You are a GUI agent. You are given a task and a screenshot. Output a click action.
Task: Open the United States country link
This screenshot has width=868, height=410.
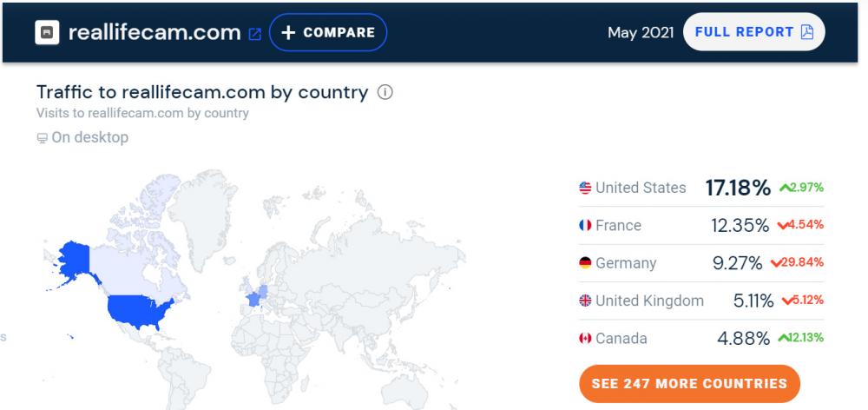click(641, 188)
